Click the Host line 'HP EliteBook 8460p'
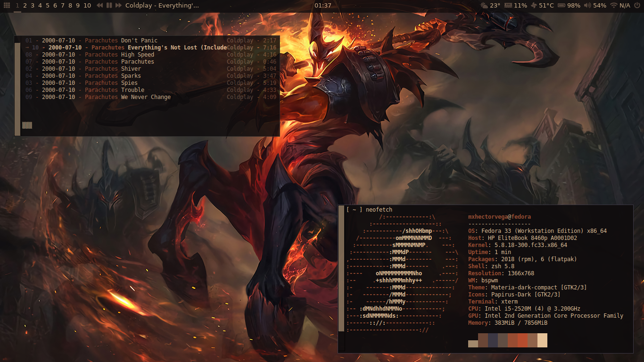The height and width of the screenshot is (362, 644). coord(522,238)
